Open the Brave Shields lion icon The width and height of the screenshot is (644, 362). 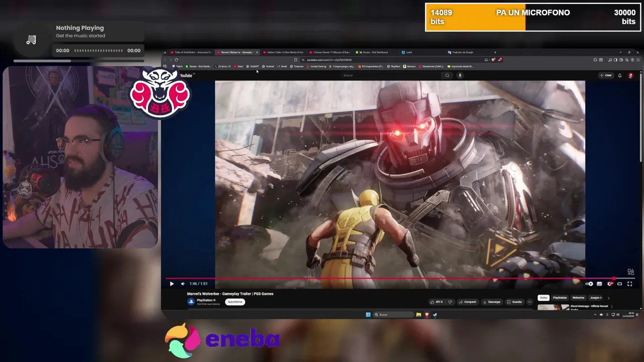tap(494, 60)
